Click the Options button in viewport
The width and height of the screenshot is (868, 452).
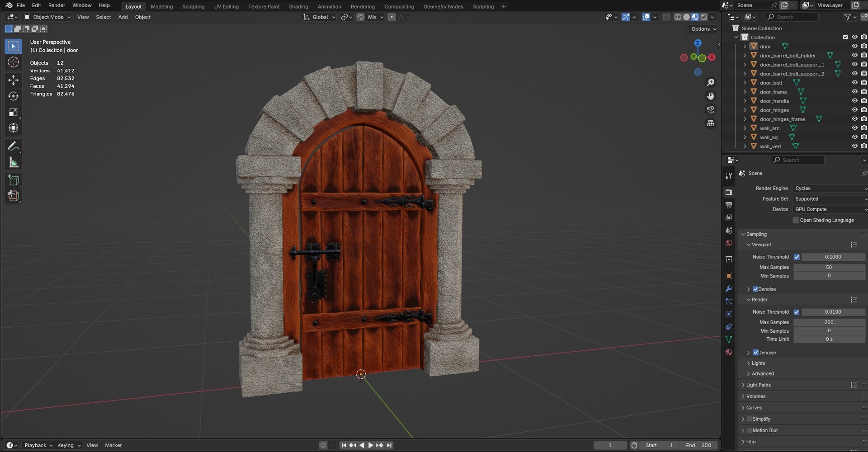pos(703,29)
